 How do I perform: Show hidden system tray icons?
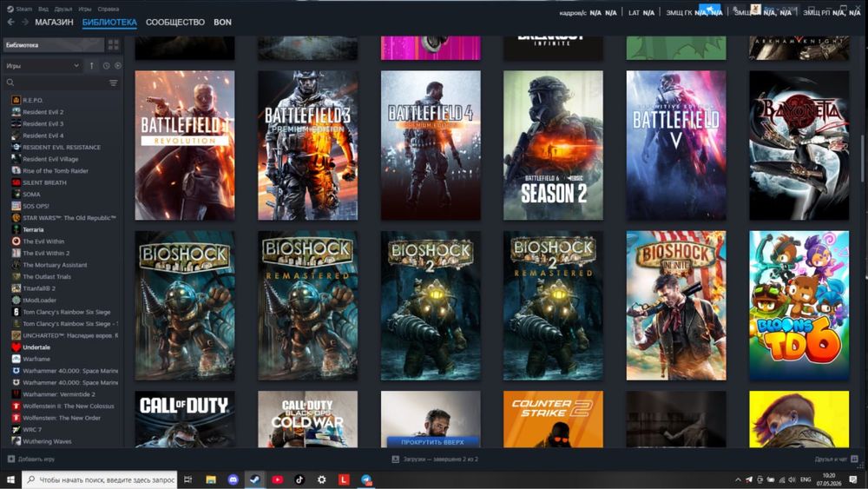click(738, 479)
